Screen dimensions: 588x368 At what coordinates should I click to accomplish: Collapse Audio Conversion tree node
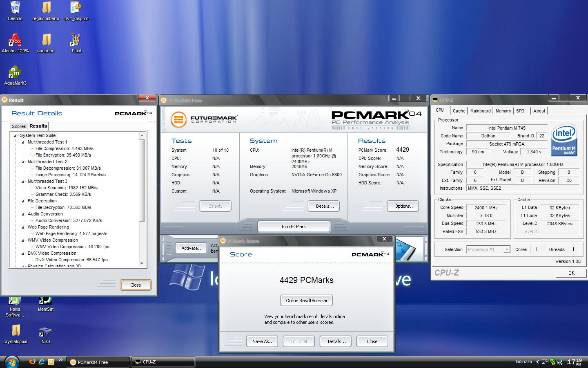(23, 214)
